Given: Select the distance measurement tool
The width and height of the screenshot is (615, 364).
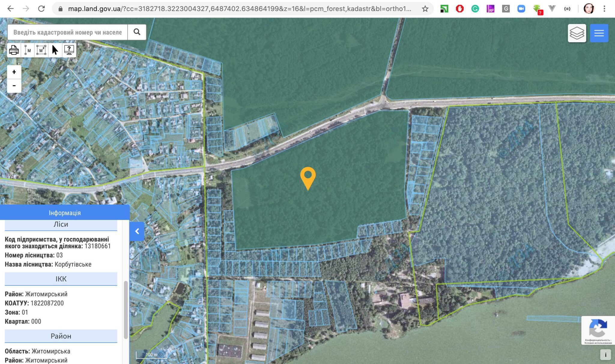Looking at the screenshot, I should tap(28, 50).
